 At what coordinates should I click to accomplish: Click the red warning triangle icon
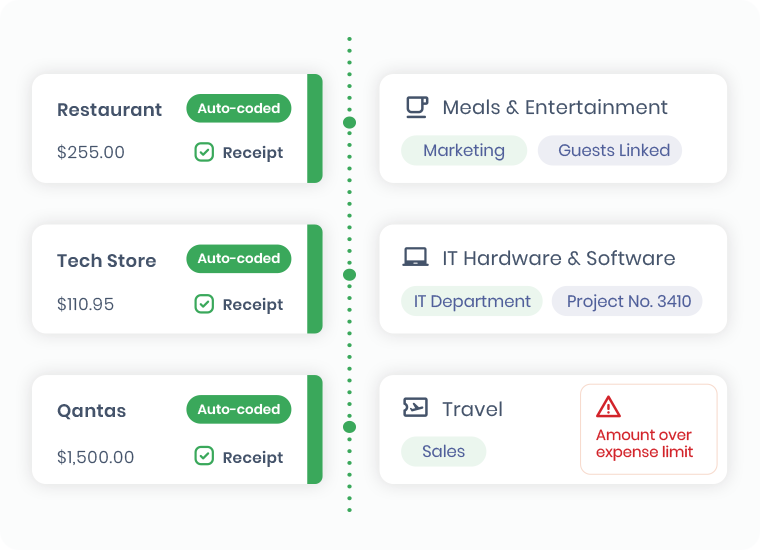608,407
